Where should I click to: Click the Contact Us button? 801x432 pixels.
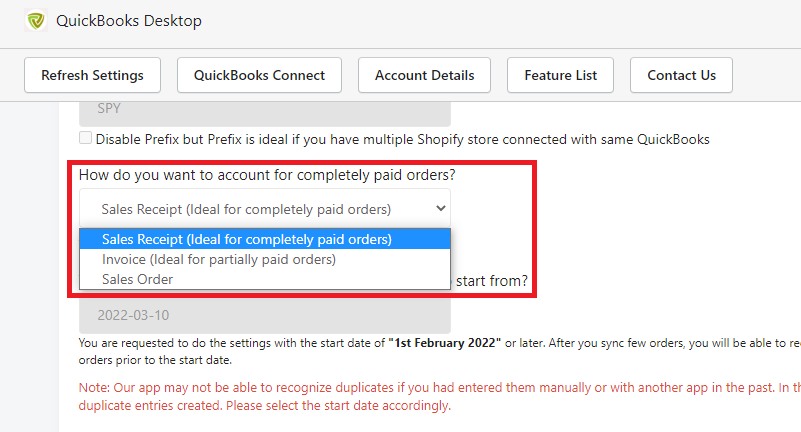(681, 75)
